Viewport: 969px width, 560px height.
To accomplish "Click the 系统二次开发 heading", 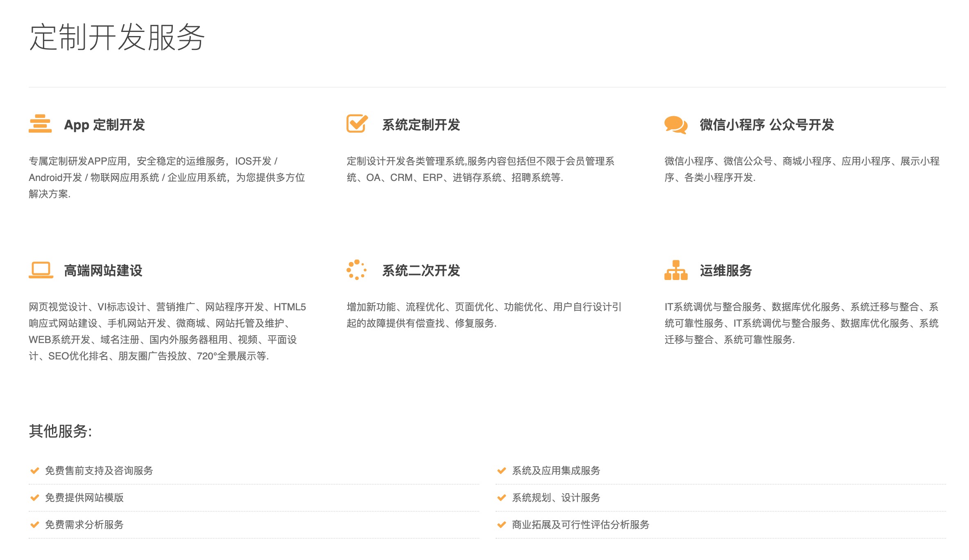I will pyautogui.click(x=421, y=271).
